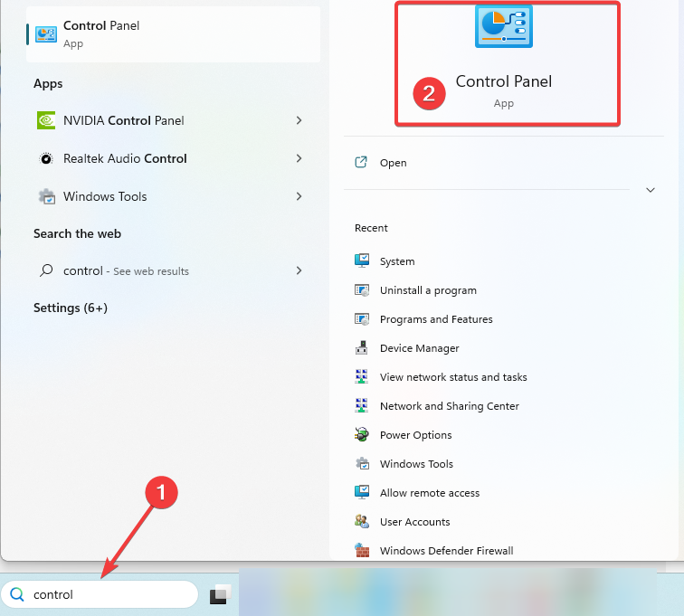684x616 pixels.
Task: Click the Device Manager icon
Action: [x=362, y=347]
